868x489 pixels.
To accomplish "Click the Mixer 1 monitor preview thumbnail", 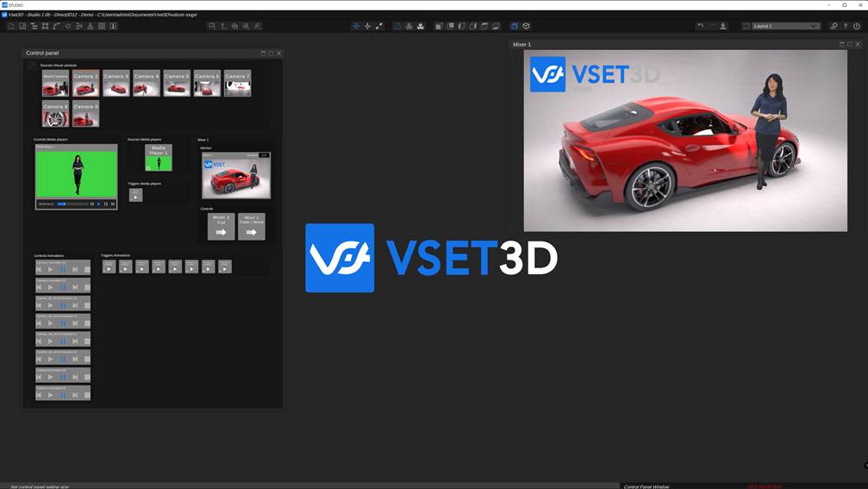I will [x=236, y=176].
